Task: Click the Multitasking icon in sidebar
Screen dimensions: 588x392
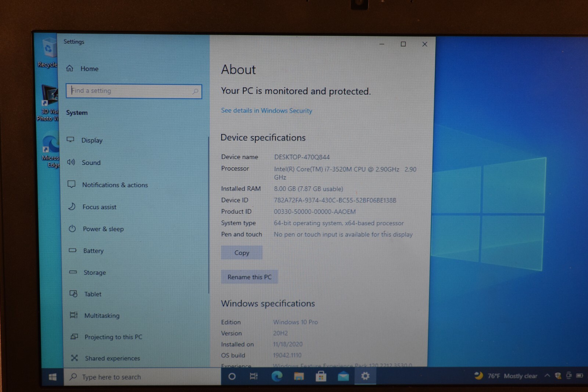Action: (74, 315)
